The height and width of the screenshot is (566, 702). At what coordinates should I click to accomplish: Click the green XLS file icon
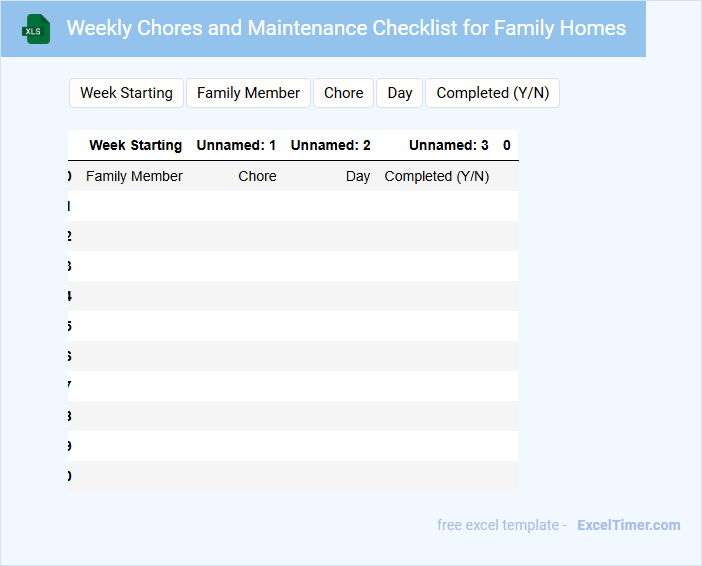[x=37, y=29]
